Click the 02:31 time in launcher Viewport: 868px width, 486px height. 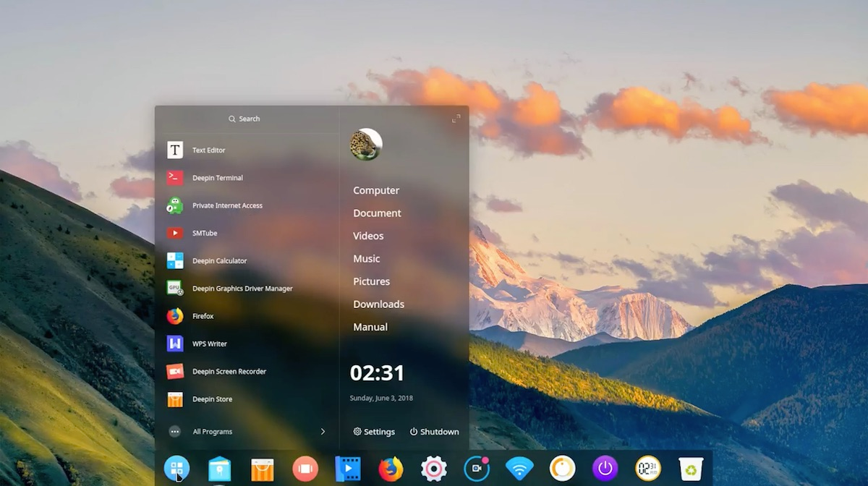[378, 372]
